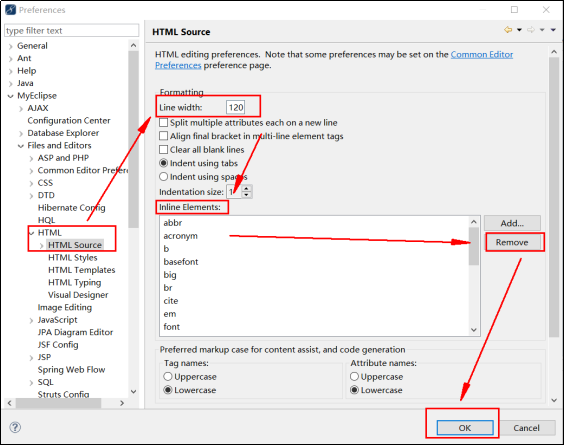Collapse the MyEclipse tree node
Screen dimensions: 565x446
pyautogui.click(x=10, y=96)
